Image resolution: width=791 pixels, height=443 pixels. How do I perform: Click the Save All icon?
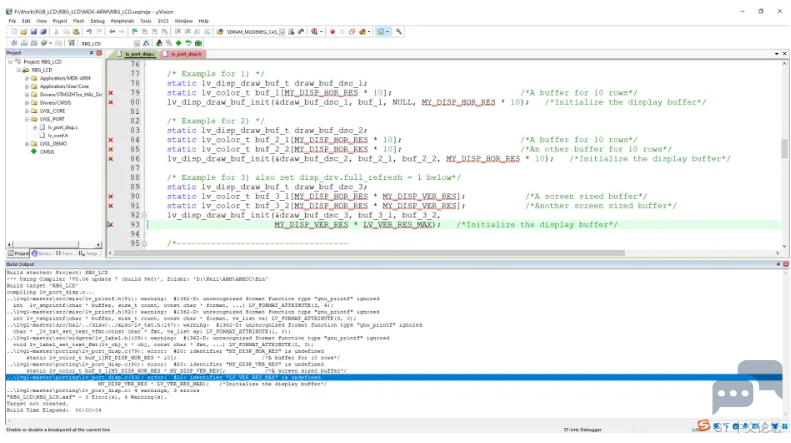43,32
